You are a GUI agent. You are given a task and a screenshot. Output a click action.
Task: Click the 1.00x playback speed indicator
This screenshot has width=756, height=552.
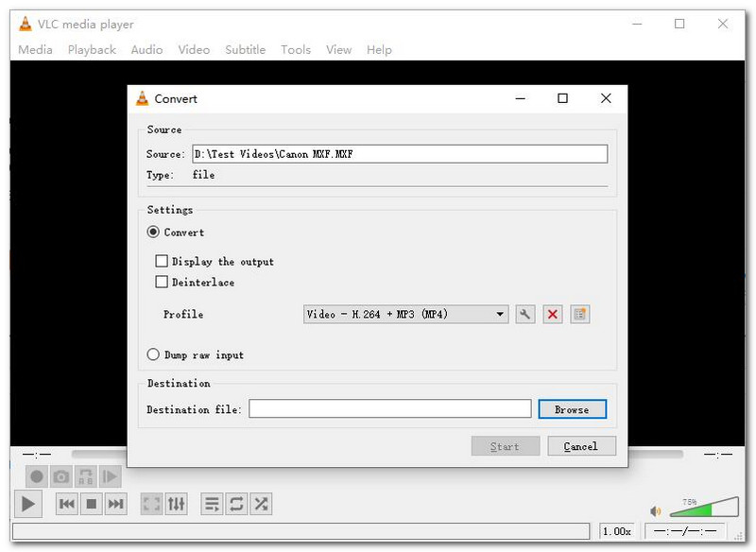point(617,531)
